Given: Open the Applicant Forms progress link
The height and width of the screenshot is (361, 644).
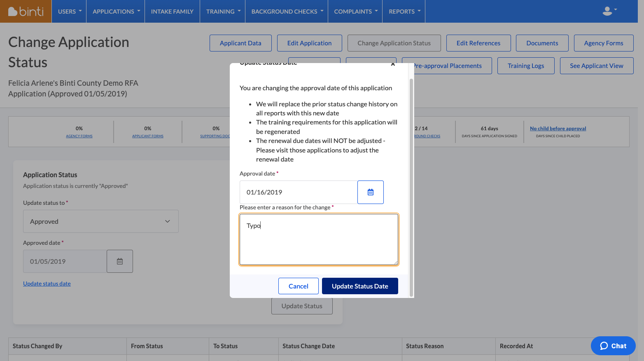Looking at the screenshot, I should coord(148,136).
